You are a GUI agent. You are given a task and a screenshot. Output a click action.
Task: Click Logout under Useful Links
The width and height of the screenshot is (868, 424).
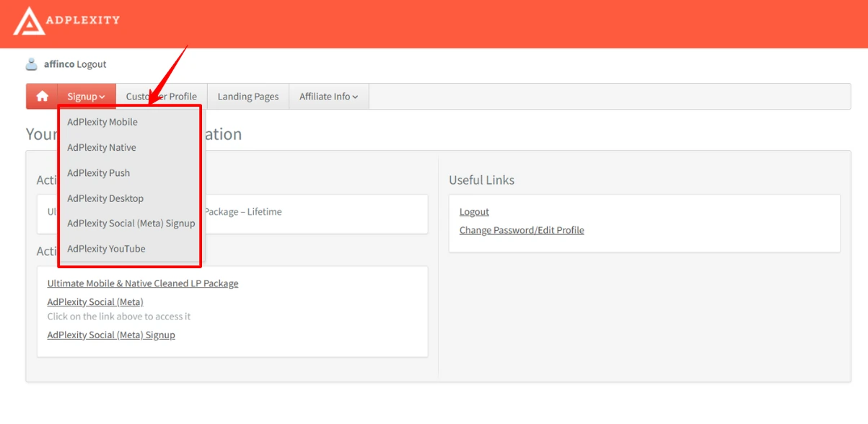pos(474,212)
